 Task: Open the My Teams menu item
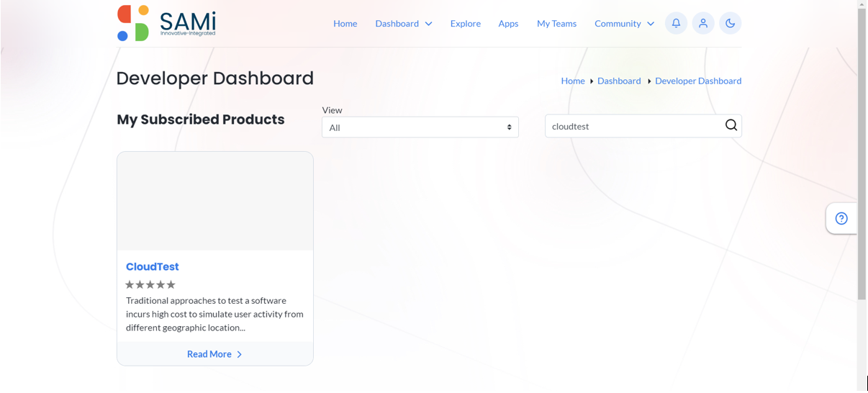pos(556,24)
